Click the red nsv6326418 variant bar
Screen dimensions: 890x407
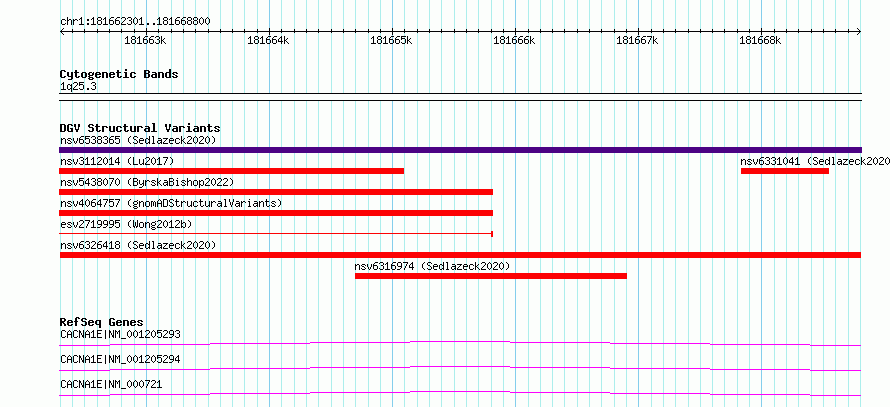click(x=460, y=255)
